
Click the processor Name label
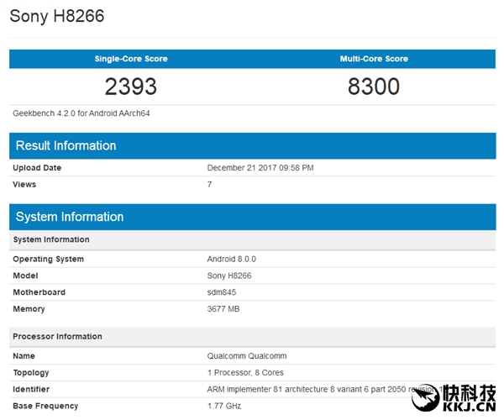[24, 356]
